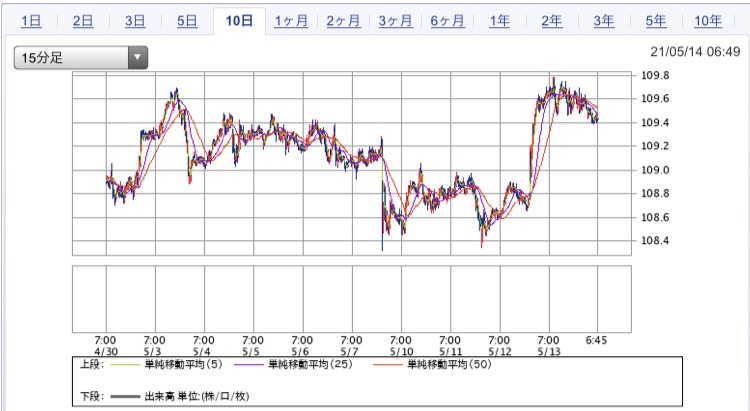Show the 10年 chart range
The width and height of the screenshot is (750, 411).
coord(708,21)
